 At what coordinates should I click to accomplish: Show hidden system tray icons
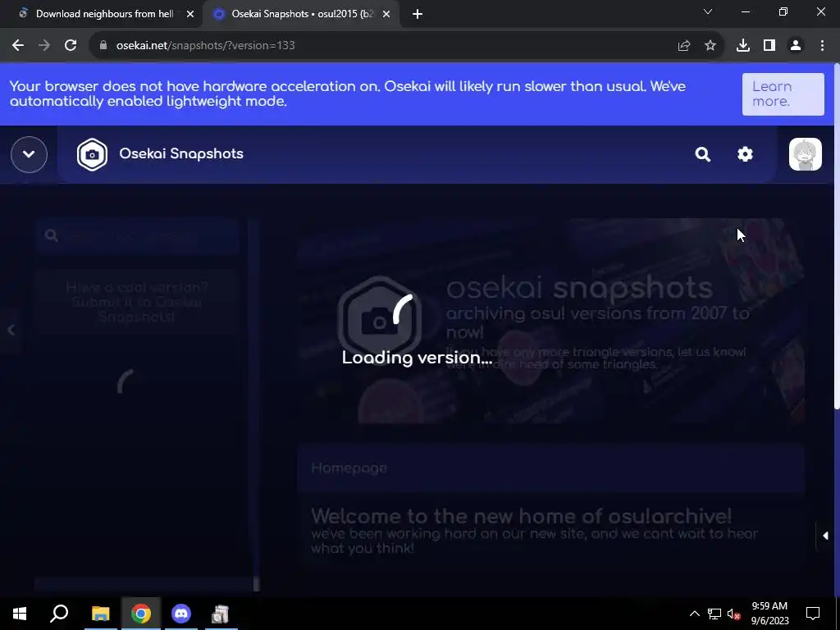tap(694, 614)
